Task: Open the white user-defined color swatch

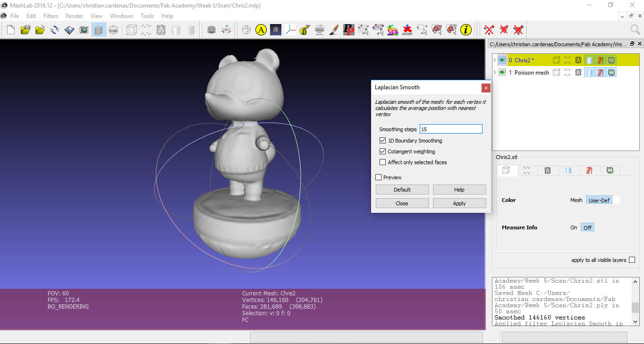Action: pos(616,200)
